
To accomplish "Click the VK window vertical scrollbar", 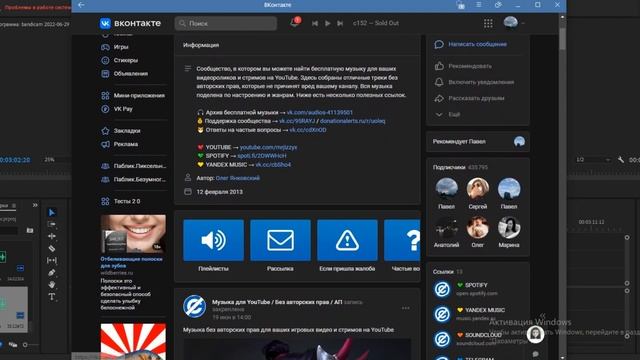I will (x=562, y=39).
